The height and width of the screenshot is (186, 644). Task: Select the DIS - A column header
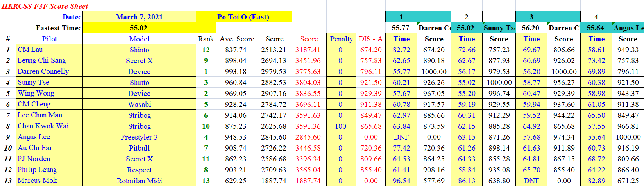[370, 39]
